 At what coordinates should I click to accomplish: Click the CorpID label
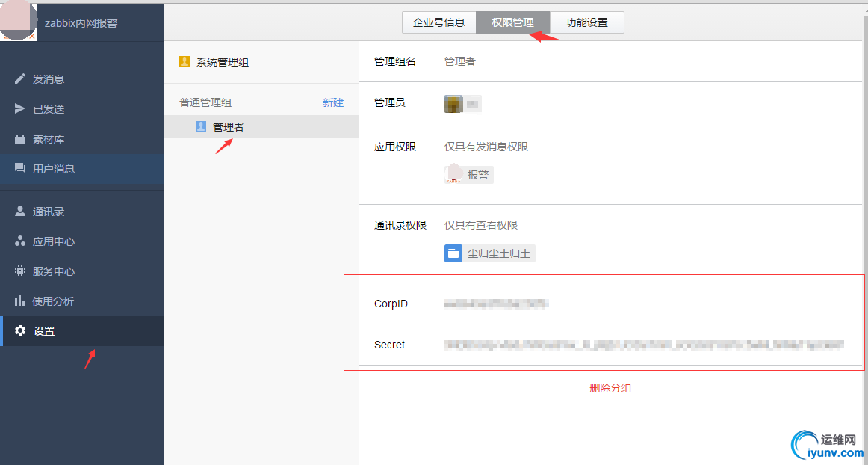[x=391, y=304]
